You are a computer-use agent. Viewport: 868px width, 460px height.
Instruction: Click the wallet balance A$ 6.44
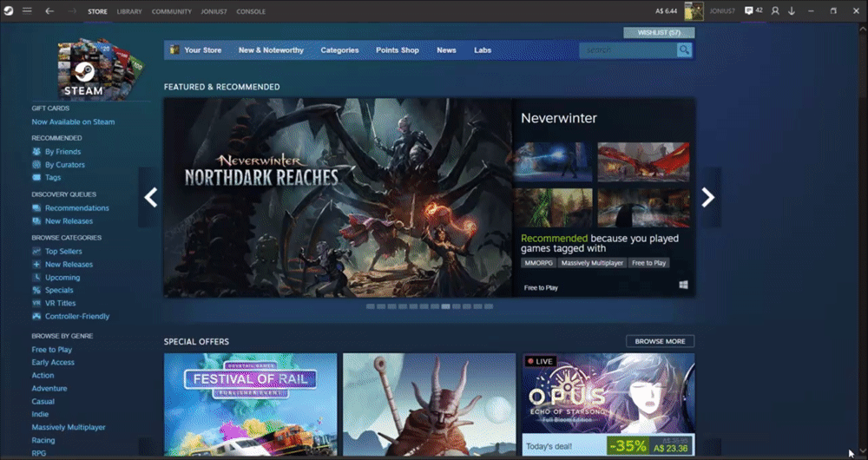(x=666, y=11)
